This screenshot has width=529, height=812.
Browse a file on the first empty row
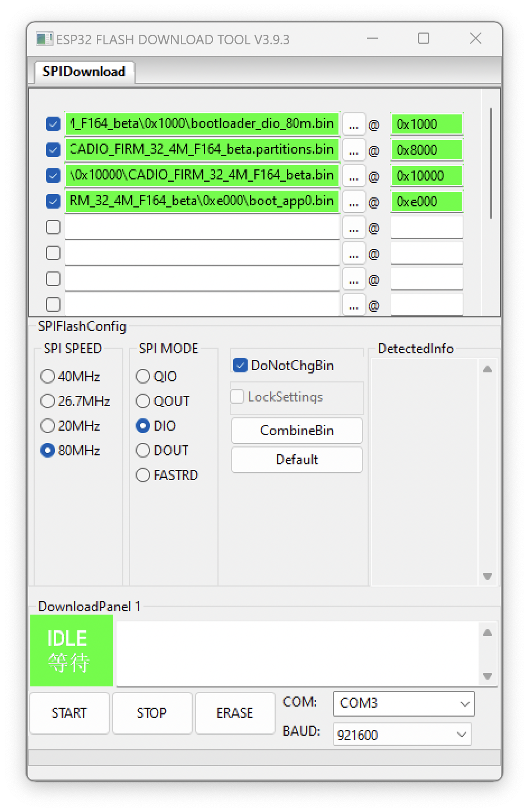(x=354, y=227)
